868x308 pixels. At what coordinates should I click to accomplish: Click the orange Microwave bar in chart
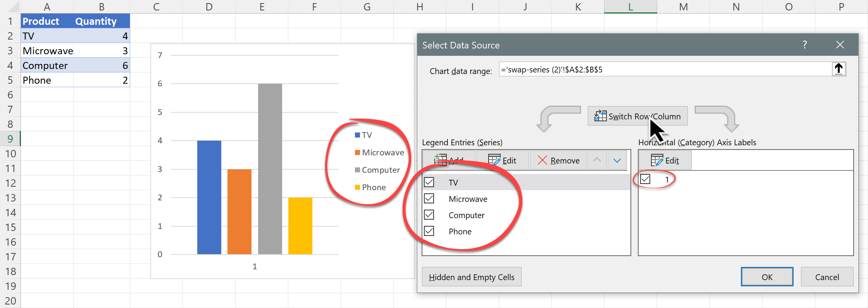point(239,212)
